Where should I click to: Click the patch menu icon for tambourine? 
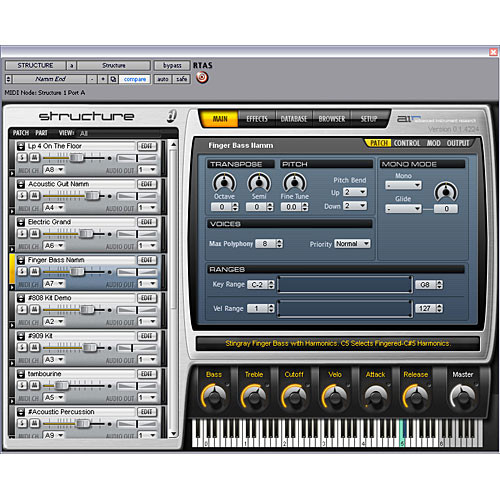[x=21, y=374]
